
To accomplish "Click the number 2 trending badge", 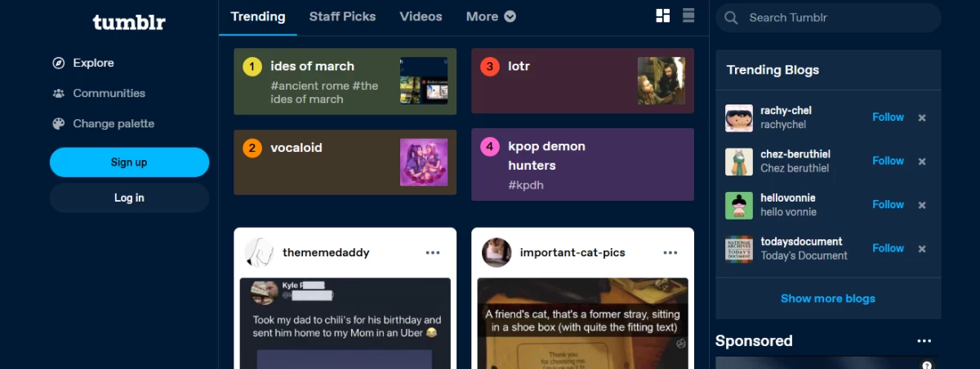I will point(252,149).
